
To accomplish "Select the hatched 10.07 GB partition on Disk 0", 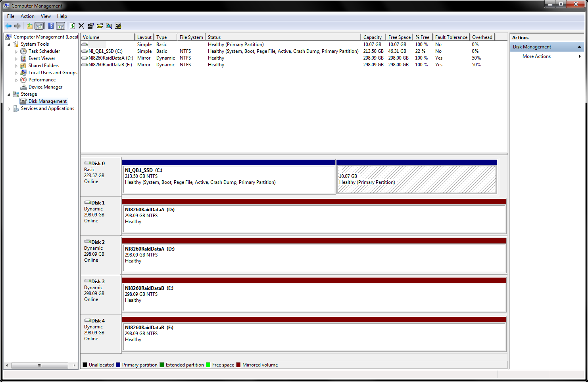I will (x=417, y=179).
